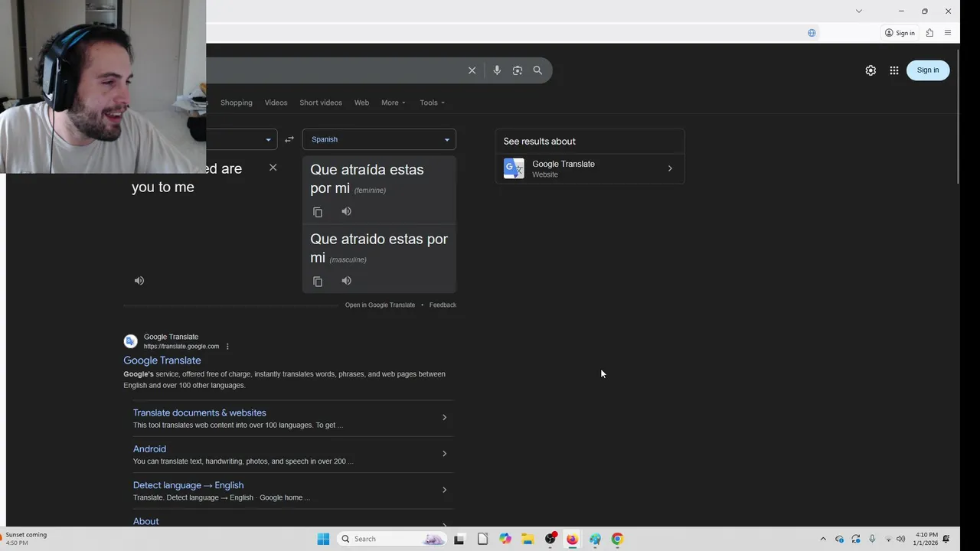Expand the Tools search options
980x551 pixels.
(x=432, y=103)
